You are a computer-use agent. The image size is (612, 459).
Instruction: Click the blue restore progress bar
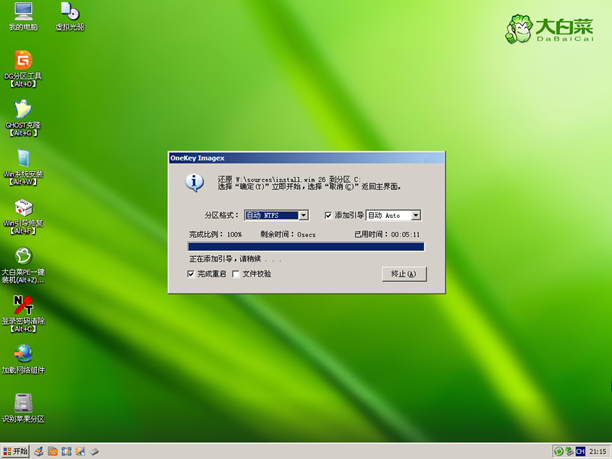click(305, 246)
